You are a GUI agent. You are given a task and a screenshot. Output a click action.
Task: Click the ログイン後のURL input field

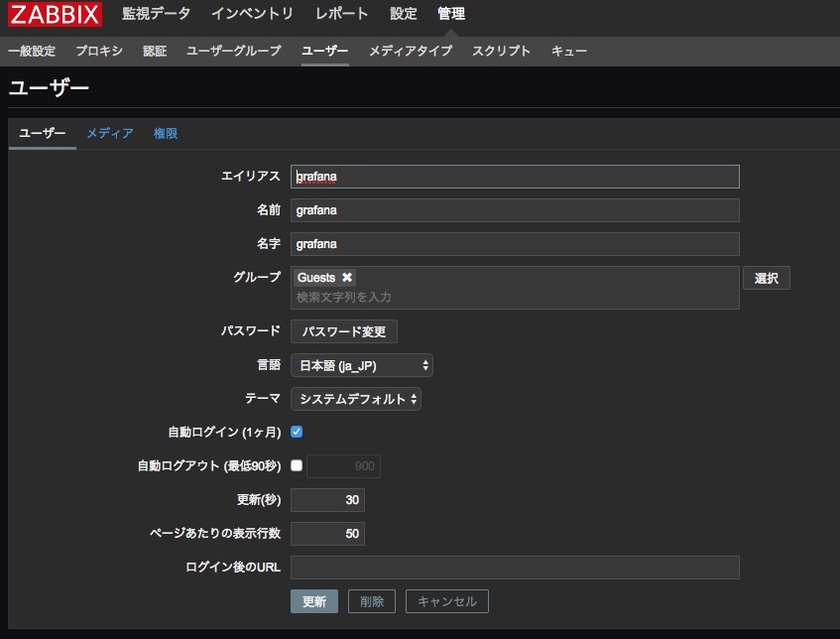point(515,568)
